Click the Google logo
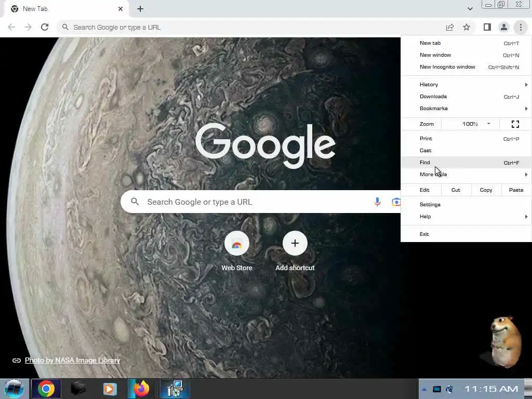 (265, 145)
